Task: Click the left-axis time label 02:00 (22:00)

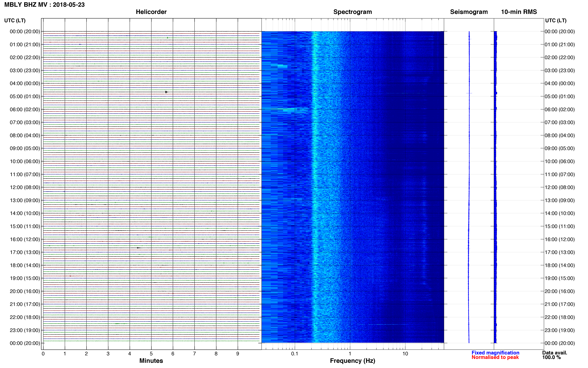Action: (25, 57)
